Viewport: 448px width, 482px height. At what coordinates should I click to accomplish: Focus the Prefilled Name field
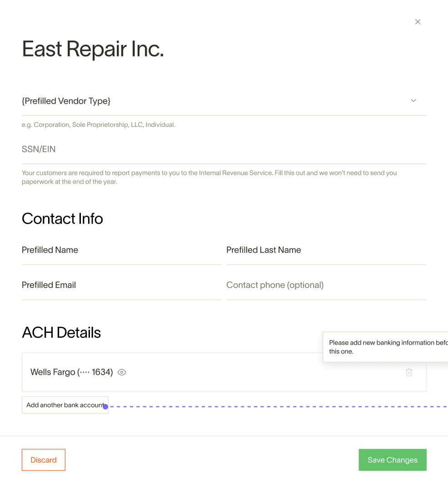[x=121, y=250]
